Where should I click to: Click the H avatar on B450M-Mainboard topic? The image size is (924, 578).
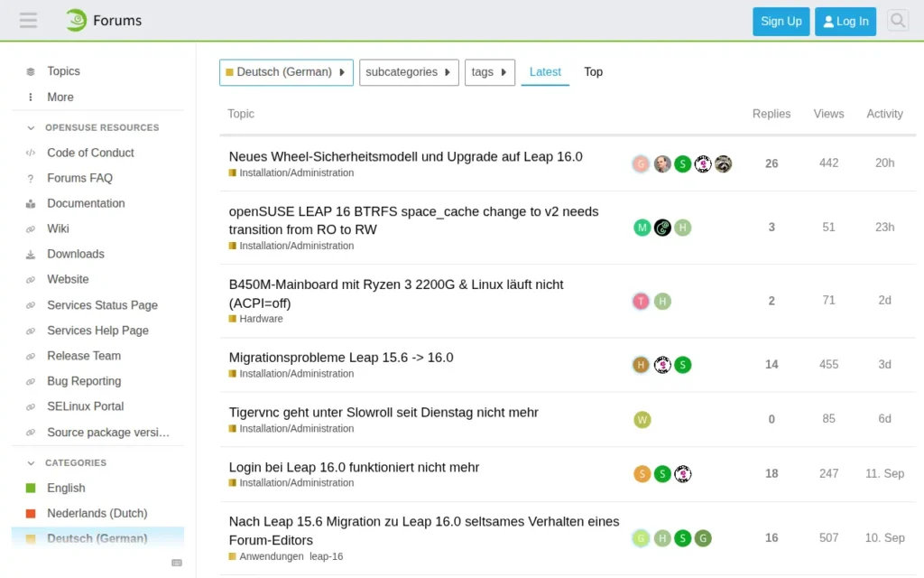coord(662,302)
